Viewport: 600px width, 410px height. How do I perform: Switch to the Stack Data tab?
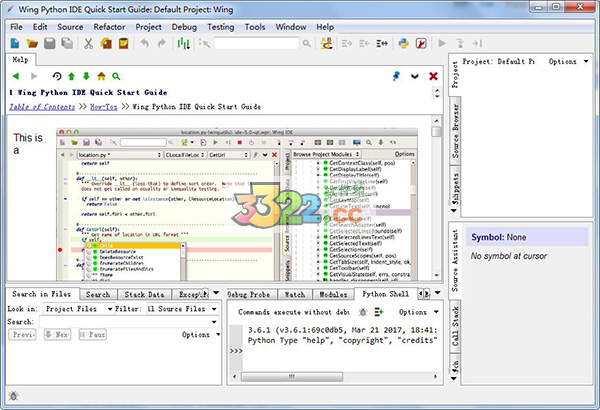[144, 294]
